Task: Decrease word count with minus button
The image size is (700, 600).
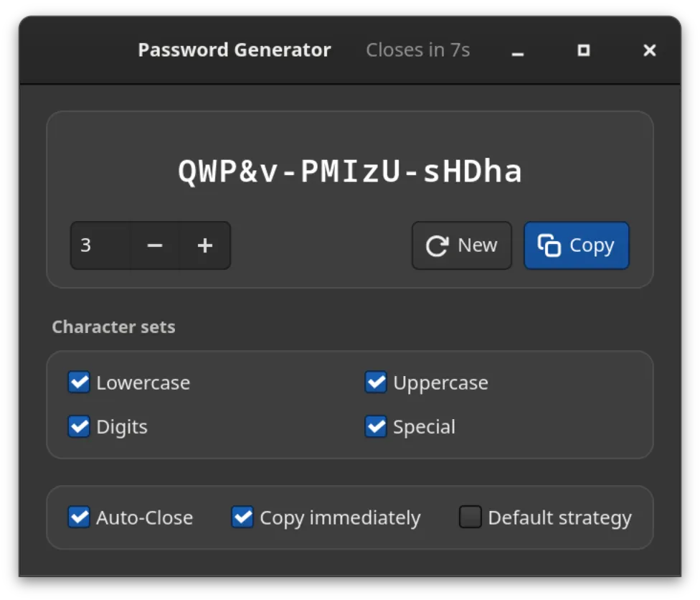Action: click(x=155, y=245)
